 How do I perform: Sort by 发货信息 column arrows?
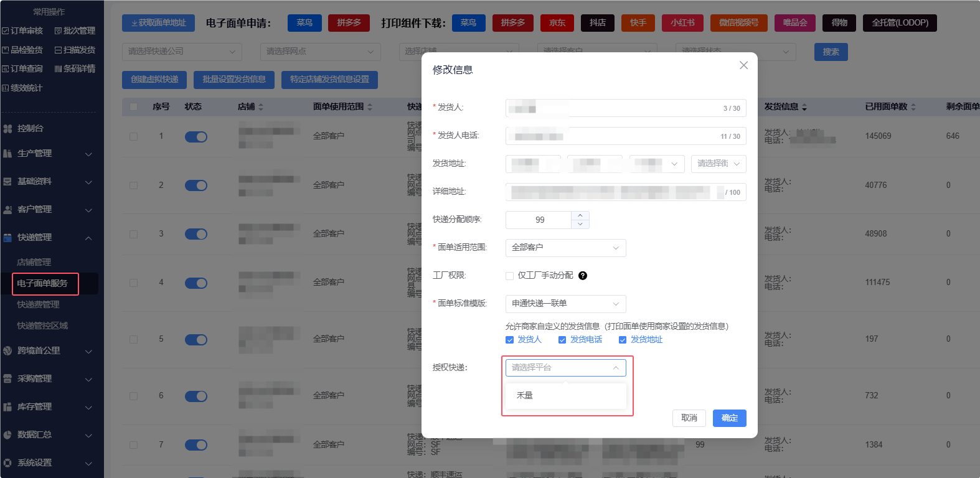(804, 107)
